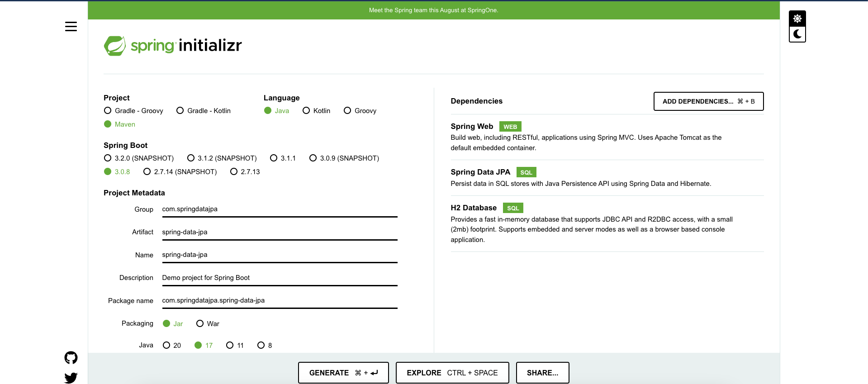The width and height of the screenshot is (868, 384).
Task: Choose Java language
Action: coord(276,111)
